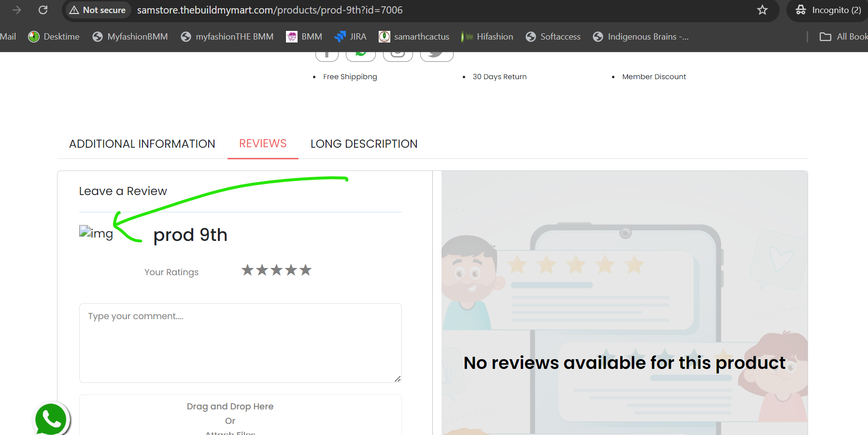Image resolution: width=868 pixels, height=435 pixels.
Task: Click the comment box resize handle
Action: coord(398,379)
